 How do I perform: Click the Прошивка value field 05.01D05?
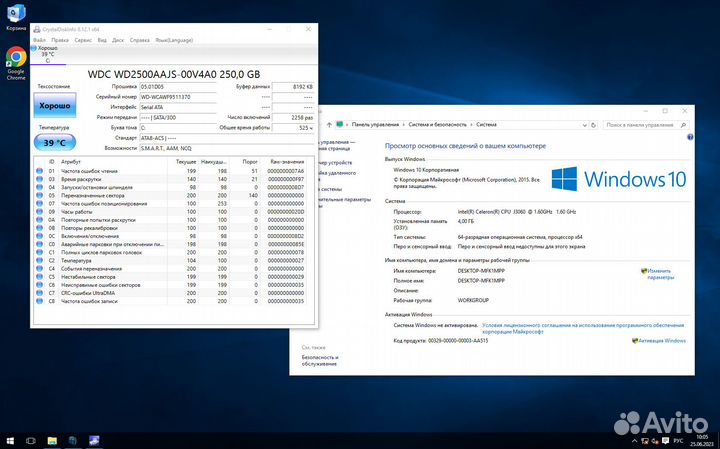click(x=178, y=87)
